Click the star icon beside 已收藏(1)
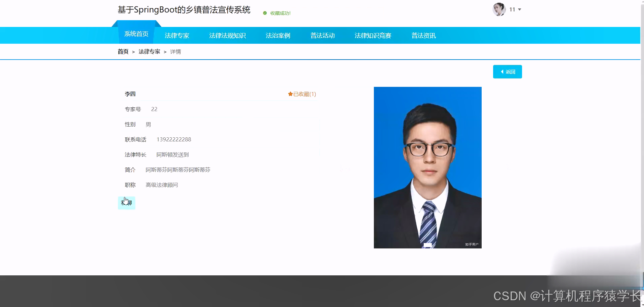Image resolution: width=644 pixels, height=307 pixels. [x=290, y=94]
